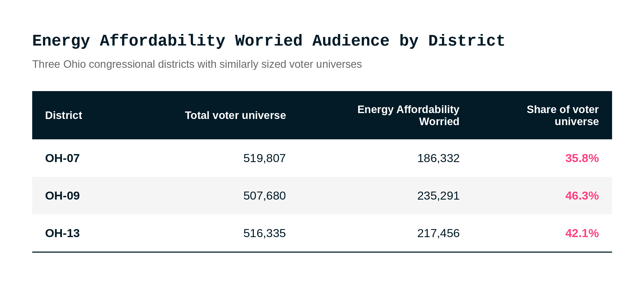Image resolution: width=644 pixels, height=284 pixels.
Task: Select the OH-13 district label
Action: pos(62,233)
